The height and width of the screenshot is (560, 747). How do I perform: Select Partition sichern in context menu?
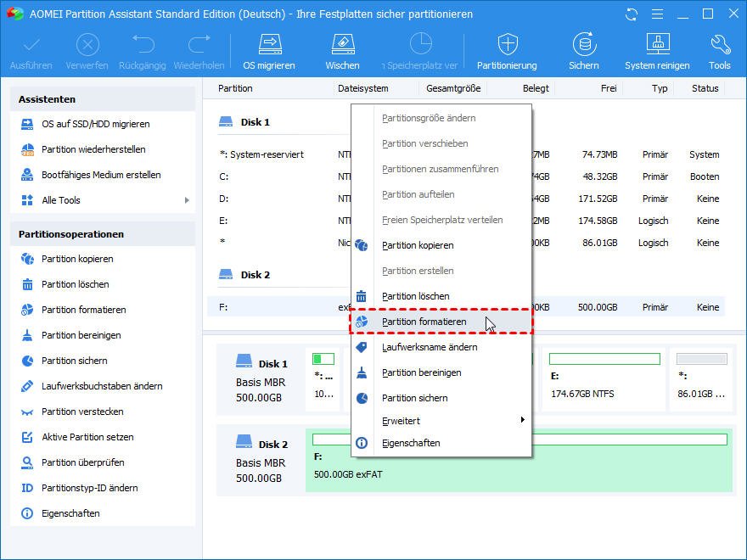click(x=441, y=398)
